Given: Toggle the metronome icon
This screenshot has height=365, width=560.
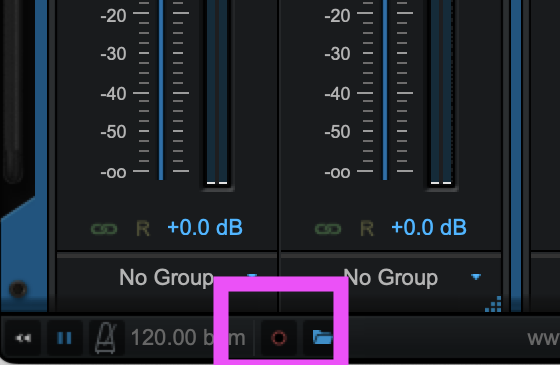Looking at the screenshot, I should point(106,338).
